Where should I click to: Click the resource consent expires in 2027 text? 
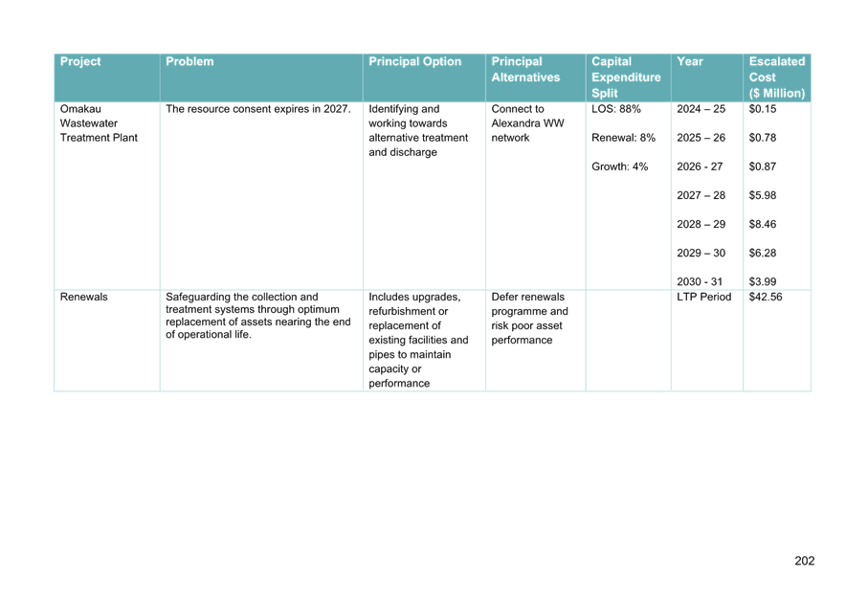[x=257, y=109]
